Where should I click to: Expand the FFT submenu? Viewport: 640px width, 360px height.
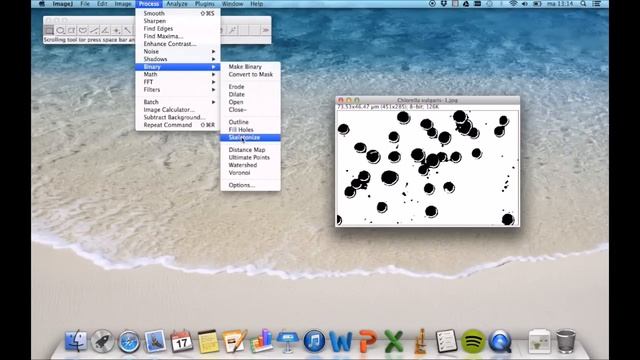coord(178,82)
